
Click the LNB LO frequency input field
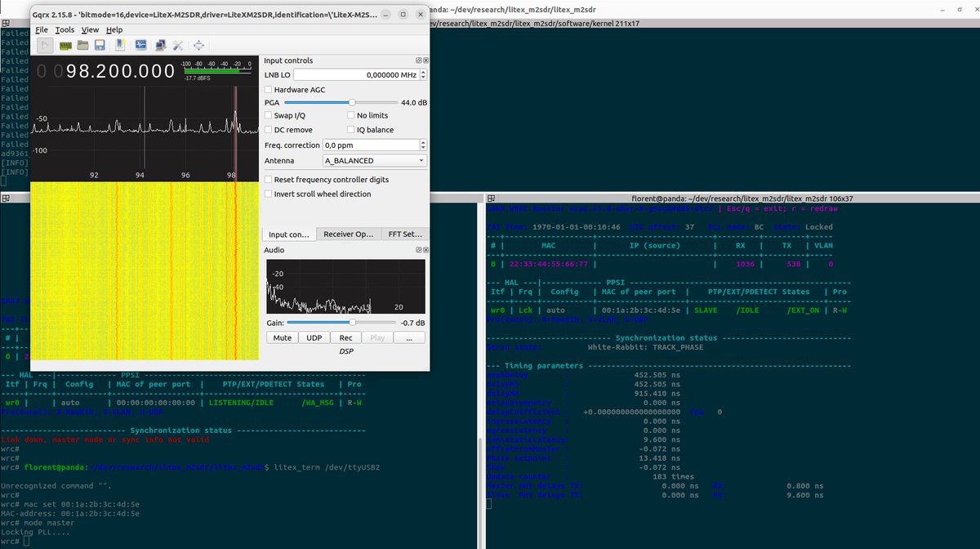pos(356,74)
